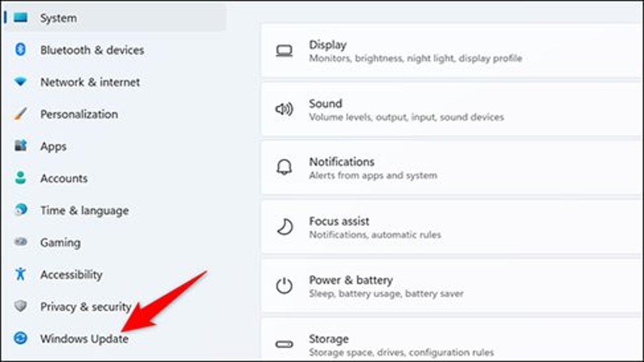This screenshot has height=362, width=644.
Task: Click the Accounts person icon
Action: pyautogui.click(x=20, y=178)
